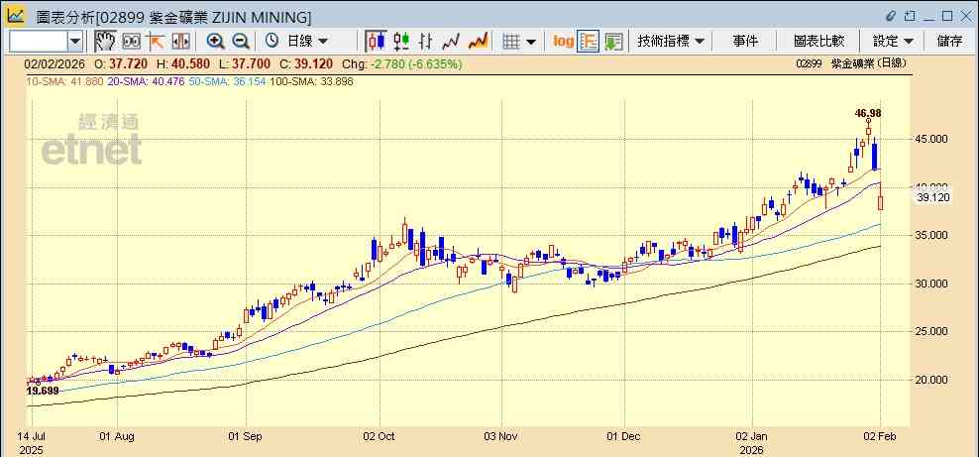Select the line chart style icon

point(451,42)
